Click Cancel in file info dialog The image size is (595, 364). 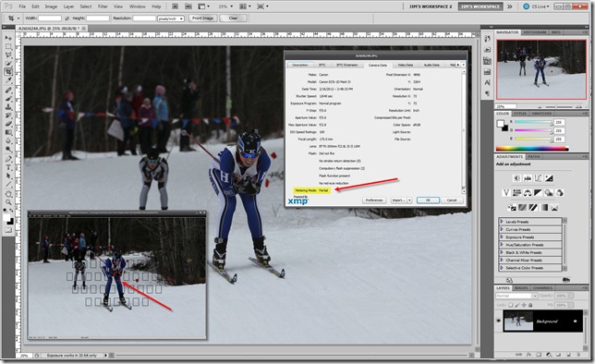[452, 200]
